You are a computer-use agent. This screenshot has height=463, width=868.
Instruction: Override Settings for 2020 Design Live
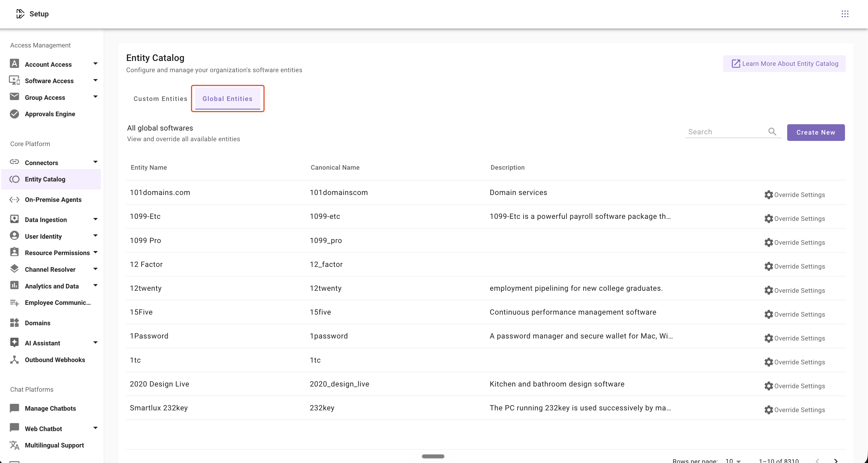click(795, 386)
